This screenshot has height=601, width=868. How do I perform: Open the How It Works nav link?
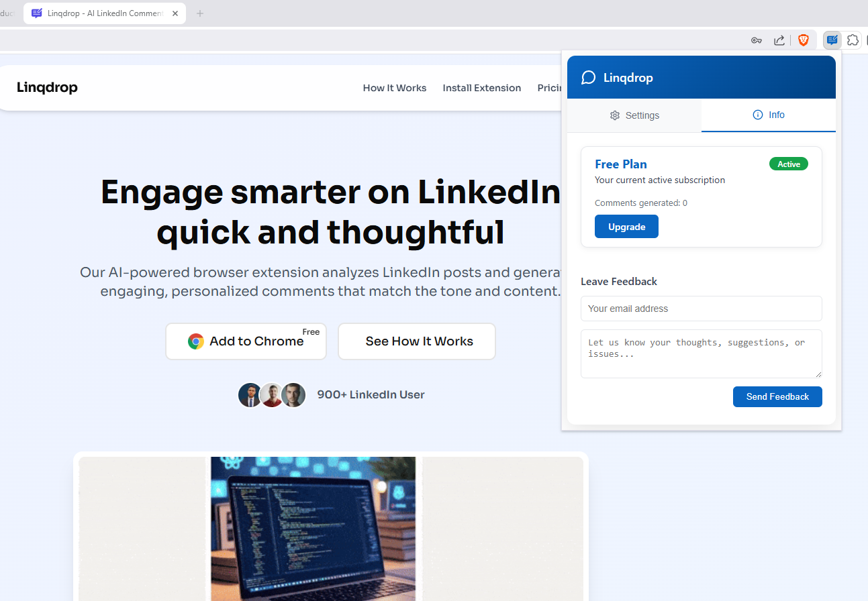[395, 88]
